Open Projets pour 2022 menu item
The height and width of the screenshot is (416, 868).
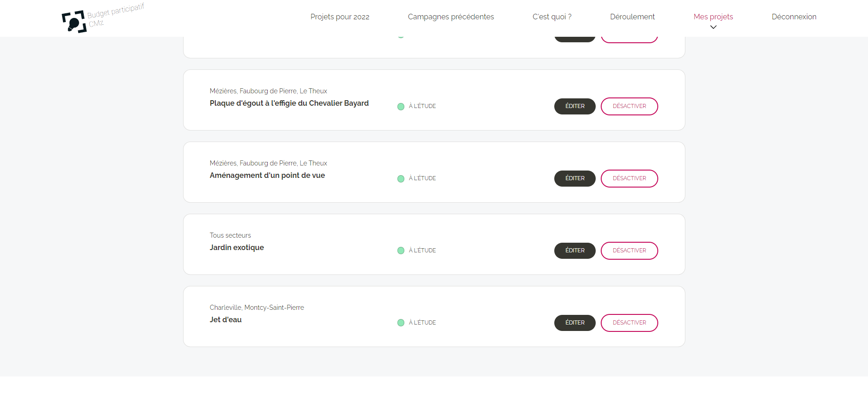(x=339, y=17)
